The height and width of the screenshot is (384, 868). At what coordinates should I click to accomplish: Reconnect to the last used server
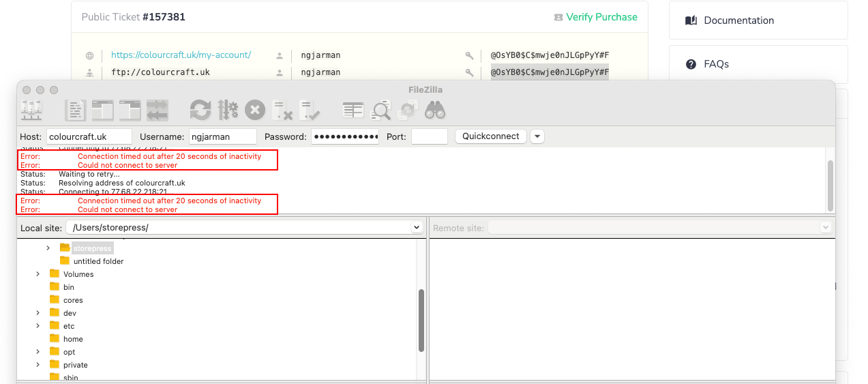point(310,110)
